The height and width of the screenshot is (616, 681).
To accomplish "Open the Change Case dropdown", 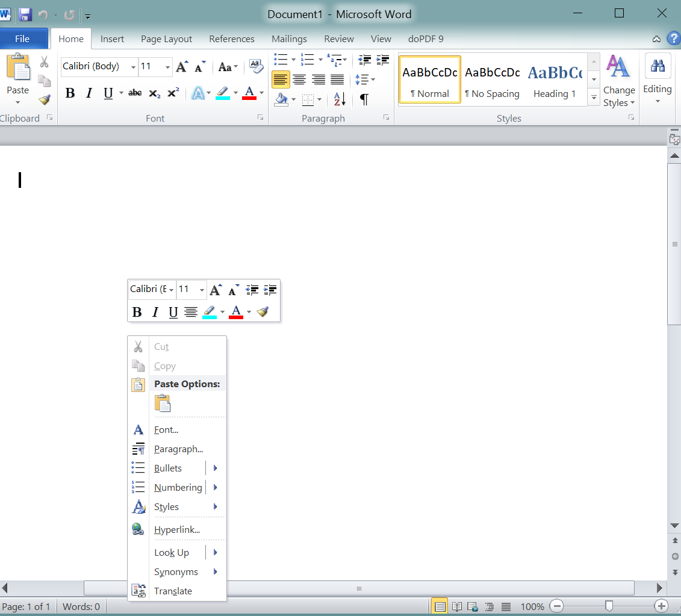I will pyautogui.click(x=228, y=67).
